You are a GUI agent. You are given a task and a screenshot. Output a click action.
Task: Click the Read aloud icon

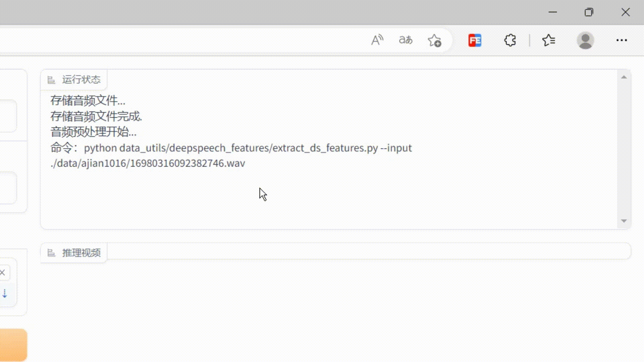377,40
